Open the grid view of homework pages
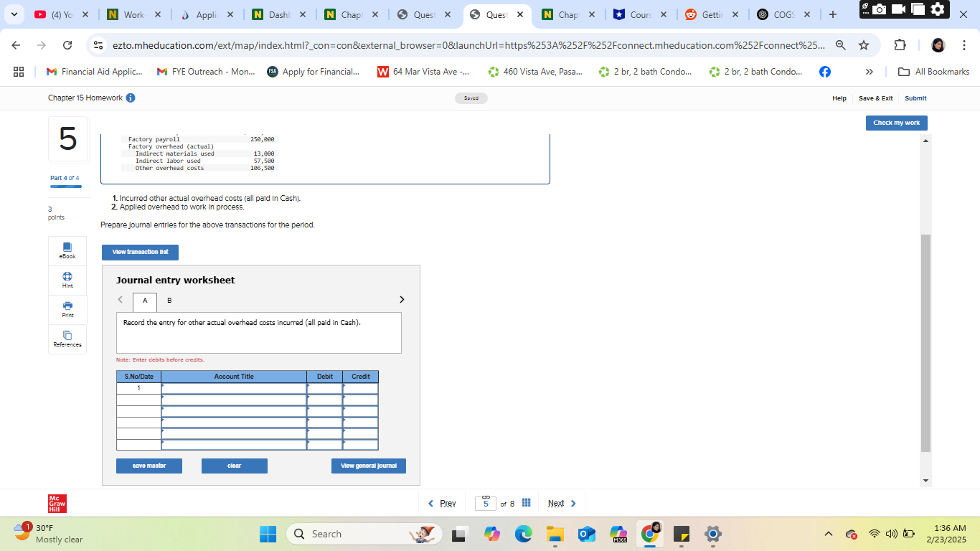The width and height of the screenshot is (980, 551). (x=526, y=502)
